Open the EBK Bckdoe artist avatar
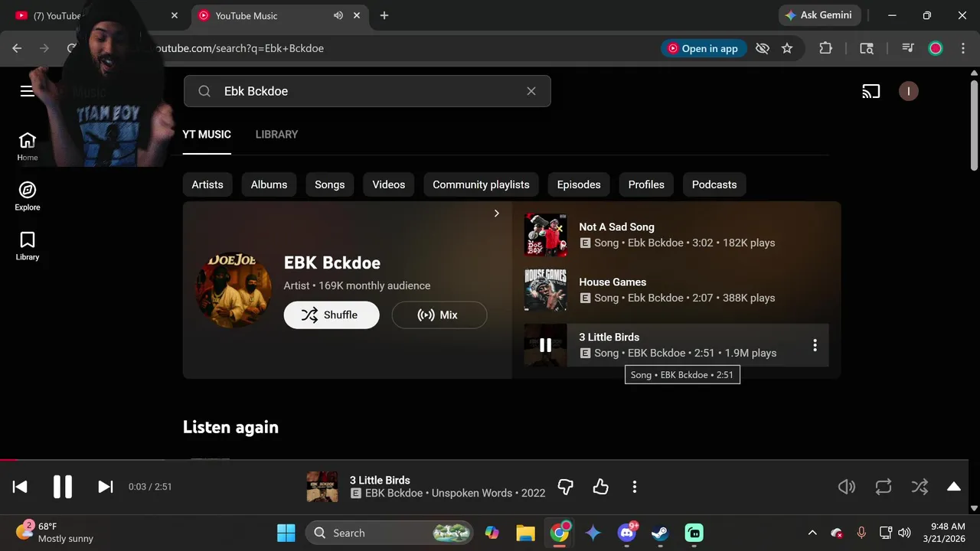 [234, 290]
